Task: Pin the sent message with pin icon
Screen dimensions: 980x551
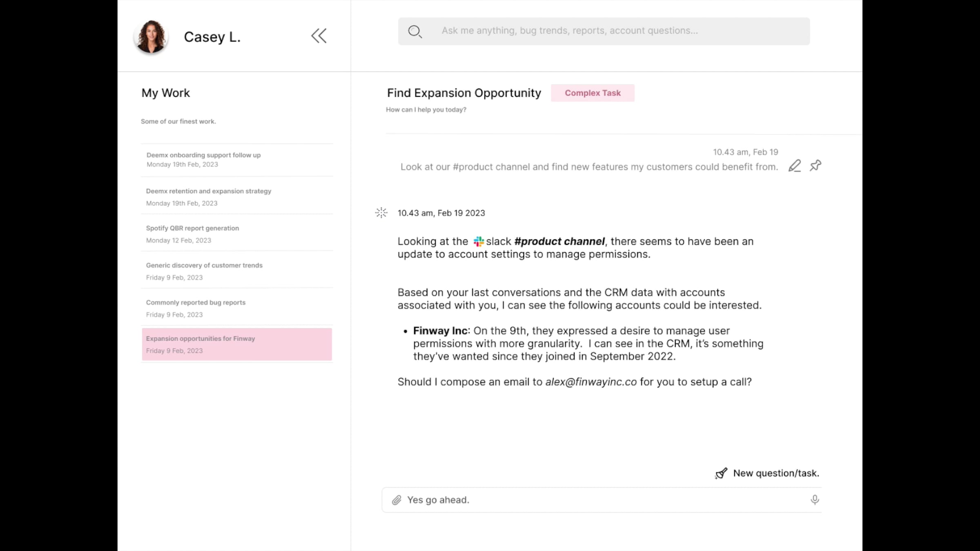Action: click(815, 165)
